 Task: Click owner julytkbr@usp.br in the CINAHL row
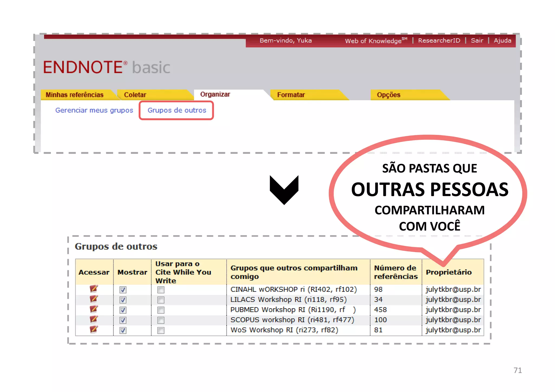tap(453, 289)
